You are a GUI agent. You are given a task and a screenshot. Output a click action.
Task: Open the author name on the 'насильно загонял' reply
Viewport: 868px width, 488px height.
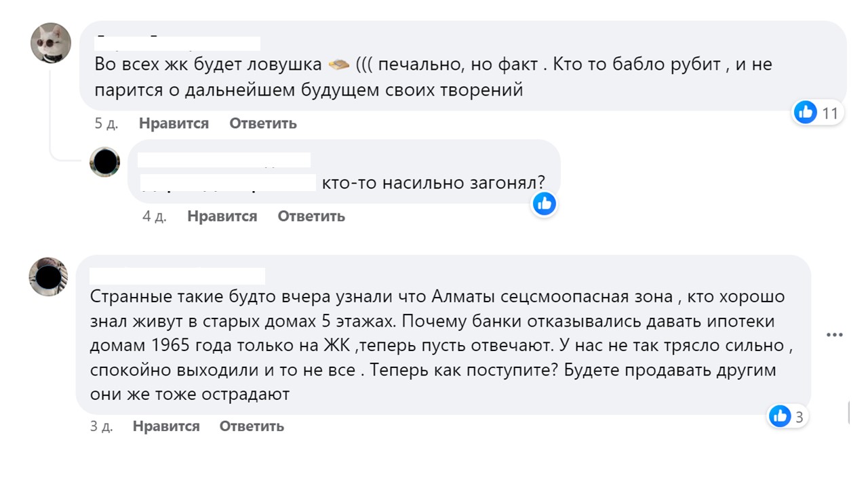tap(224, 160)
